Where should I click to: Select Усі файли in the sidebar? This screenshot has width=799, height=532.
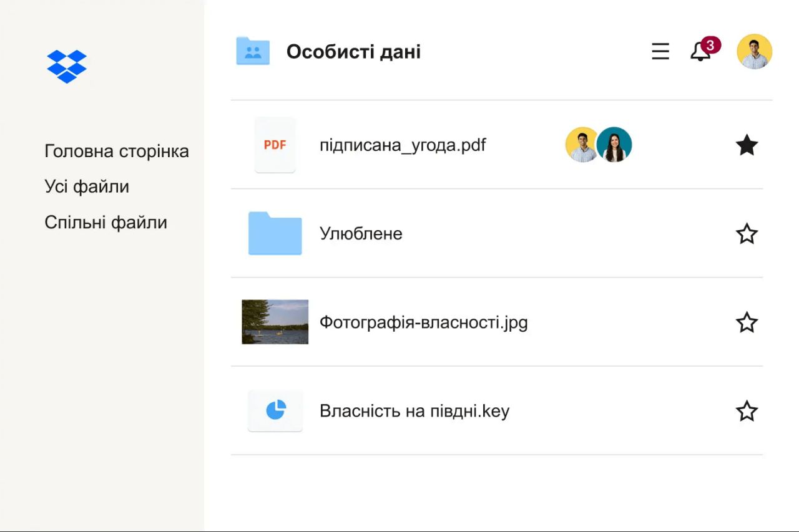coord(87,186)
